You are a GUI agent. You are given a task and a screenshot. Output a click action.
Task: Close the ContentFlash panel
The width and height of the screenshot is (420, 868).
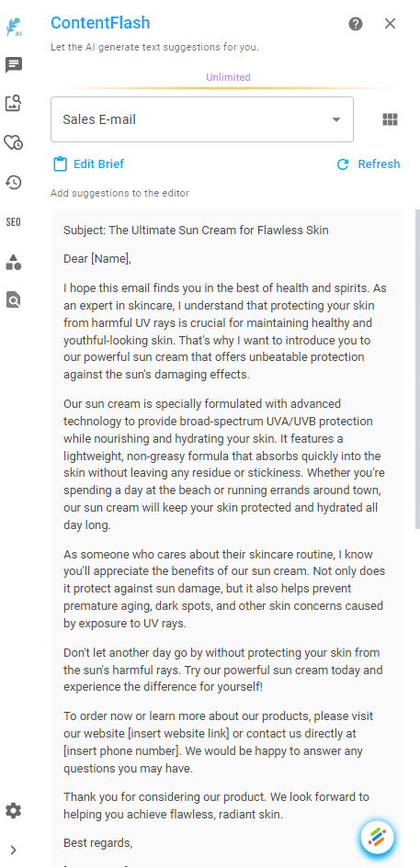coord(390,23)
